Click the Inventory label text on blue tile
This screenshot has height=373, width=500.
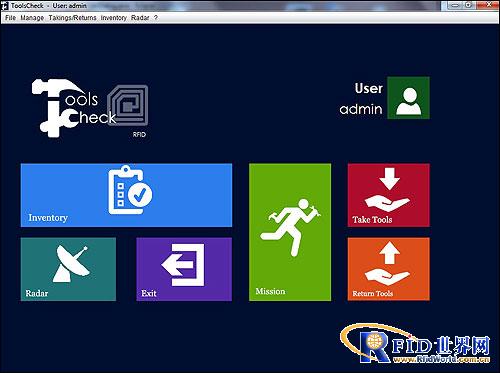point(48,218)
